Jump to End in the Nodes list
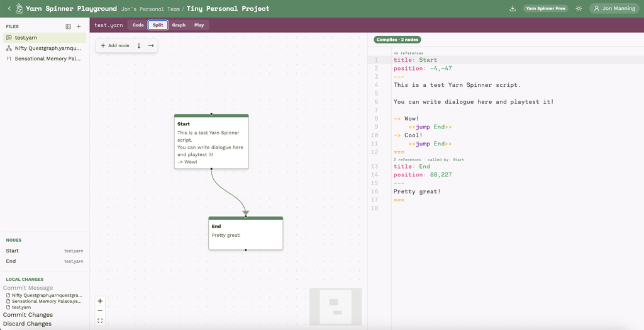 pyautogui.click(x=45, y=261)
